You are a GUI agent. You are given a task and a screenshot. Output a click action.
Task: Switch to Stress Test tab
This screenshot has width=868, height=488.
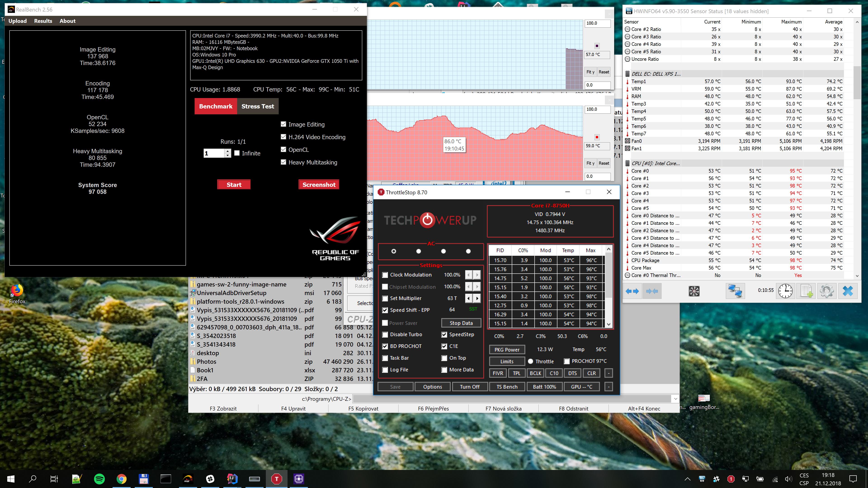point(258,106)
